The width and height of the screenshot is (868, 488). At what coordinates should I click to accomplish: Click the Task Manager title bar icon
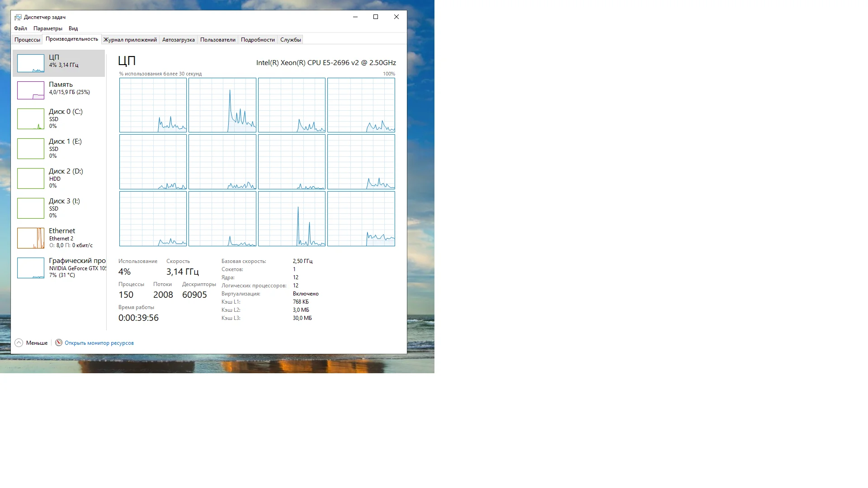(x=18, y=17)
